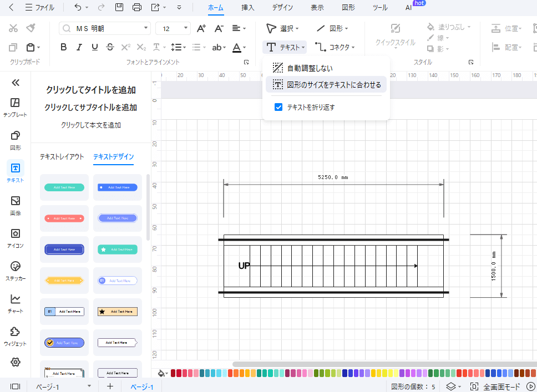
Task: Toggle strikethrough formatting
Action: [x=110, y=47]
